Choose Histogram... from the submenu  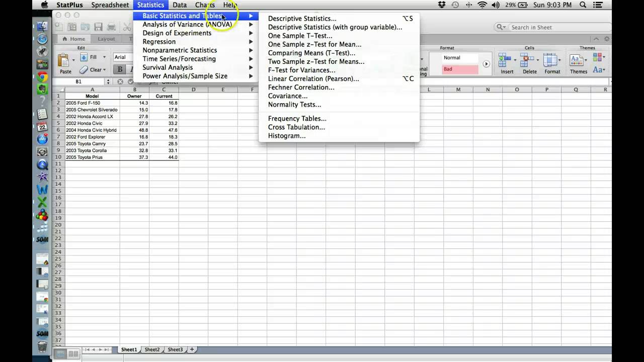pyautogui.click(x=339, y=136)
